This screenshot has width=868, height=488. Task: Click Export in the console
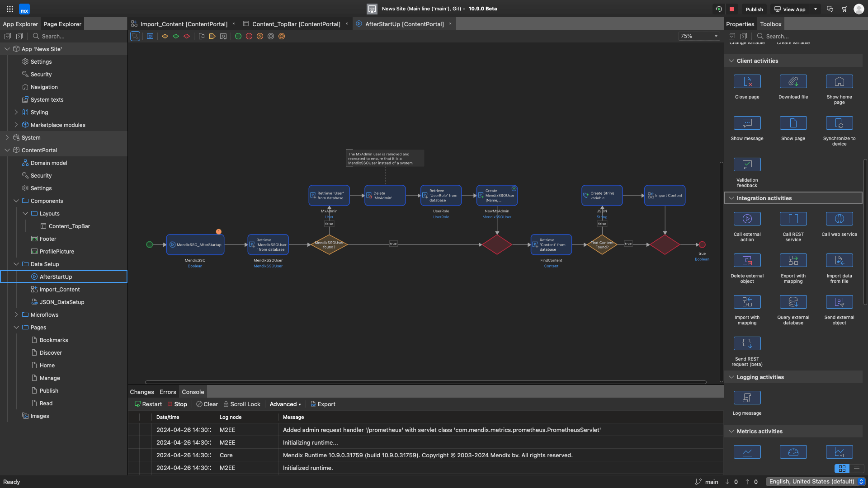[323, 404]
